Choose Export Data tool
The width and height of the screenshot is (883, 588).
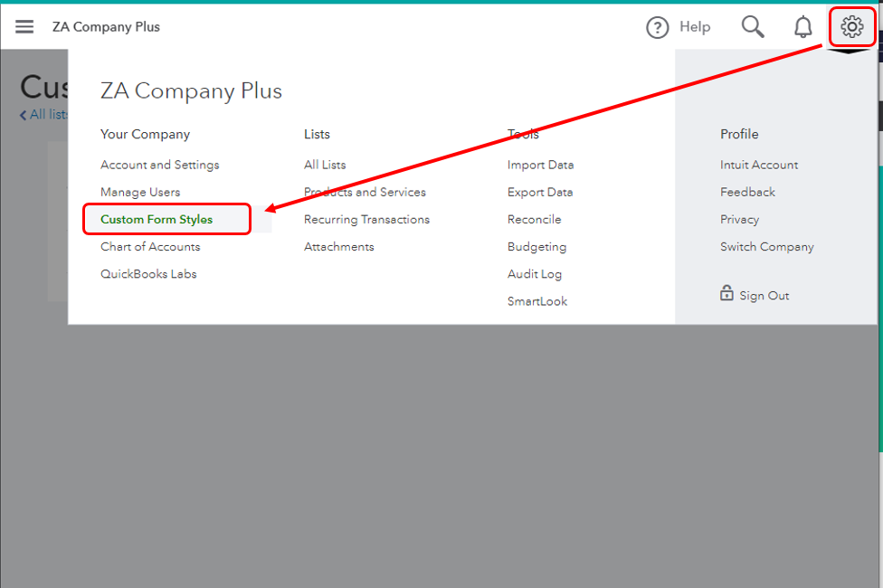point(540,192)
